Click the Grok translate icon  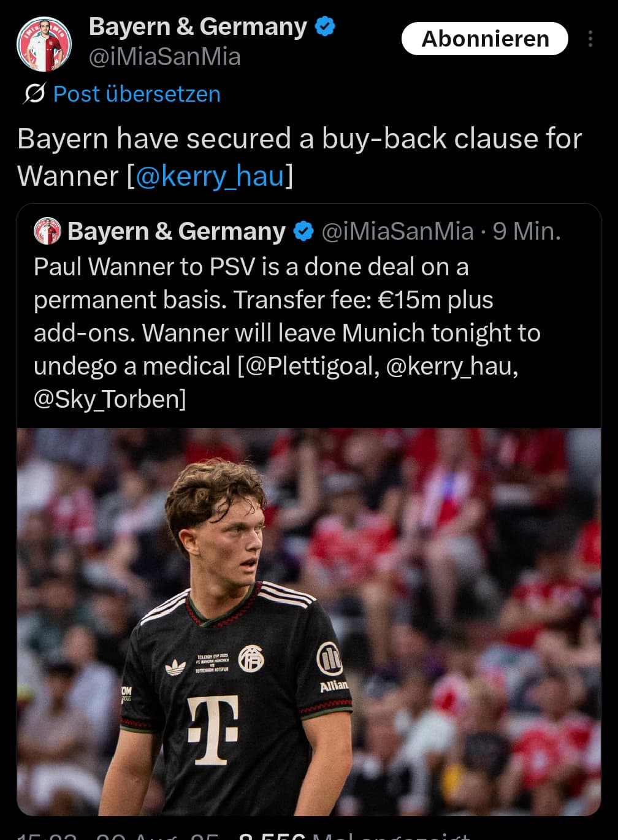(34, 94)
